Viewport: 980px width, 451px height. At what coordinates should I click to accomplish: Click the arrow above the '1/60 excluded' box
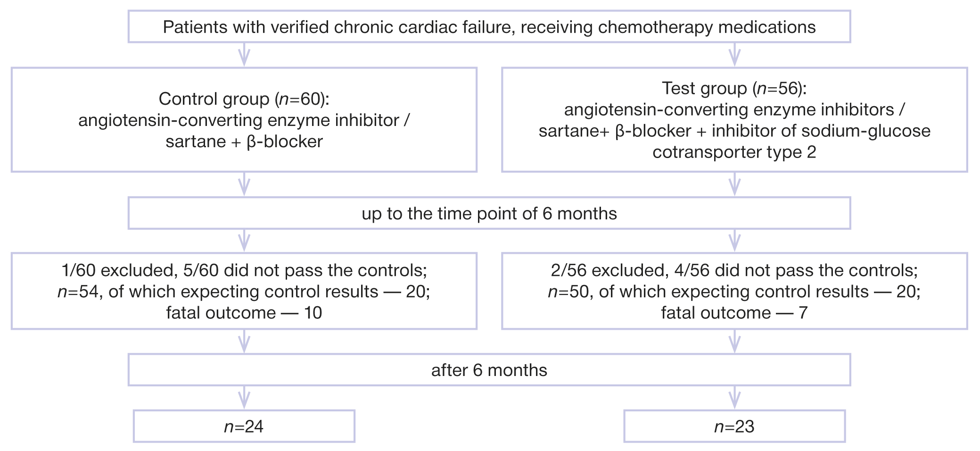tap(244, 241)
